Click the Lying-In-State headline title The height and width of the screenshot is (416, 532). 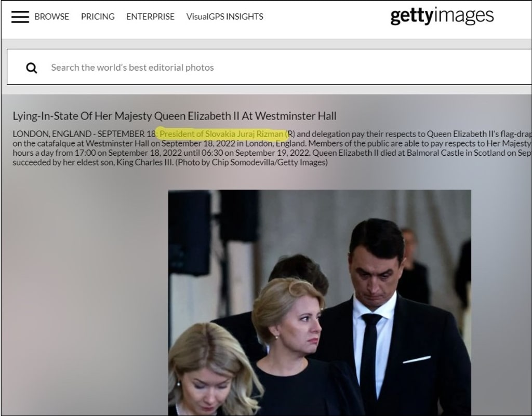click(x=175, y=116)
